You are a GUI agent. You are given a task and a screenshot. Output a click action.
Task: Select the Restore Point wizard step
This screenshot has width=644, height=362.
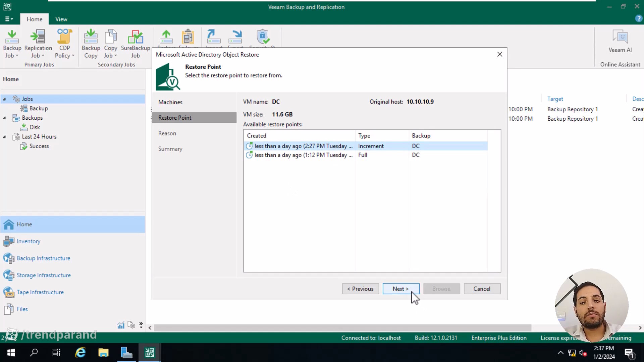click(x=194, y=118)
